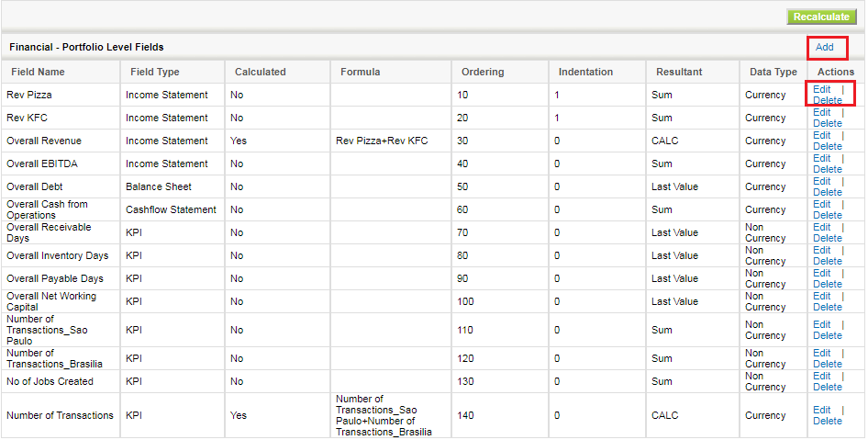Delete Number of Transactions_Sao Paulo field

tap(828, 336)
